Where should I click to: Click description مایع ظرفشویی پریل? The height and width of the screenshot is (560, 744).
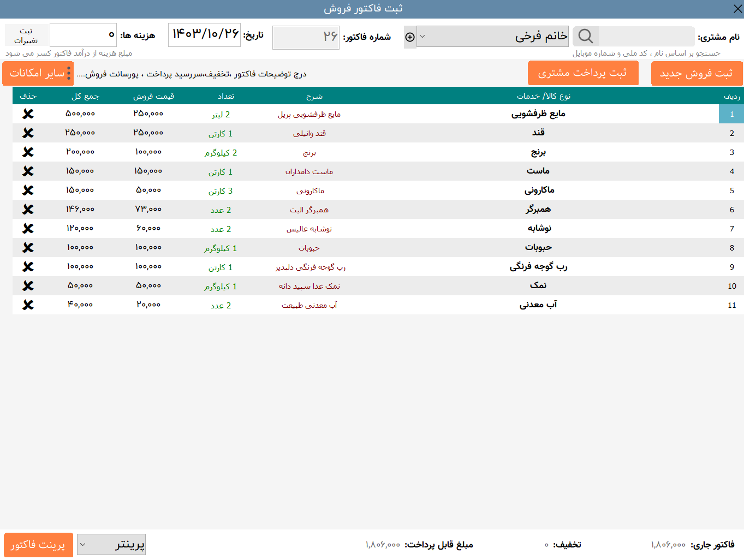(x=309, y=115)
